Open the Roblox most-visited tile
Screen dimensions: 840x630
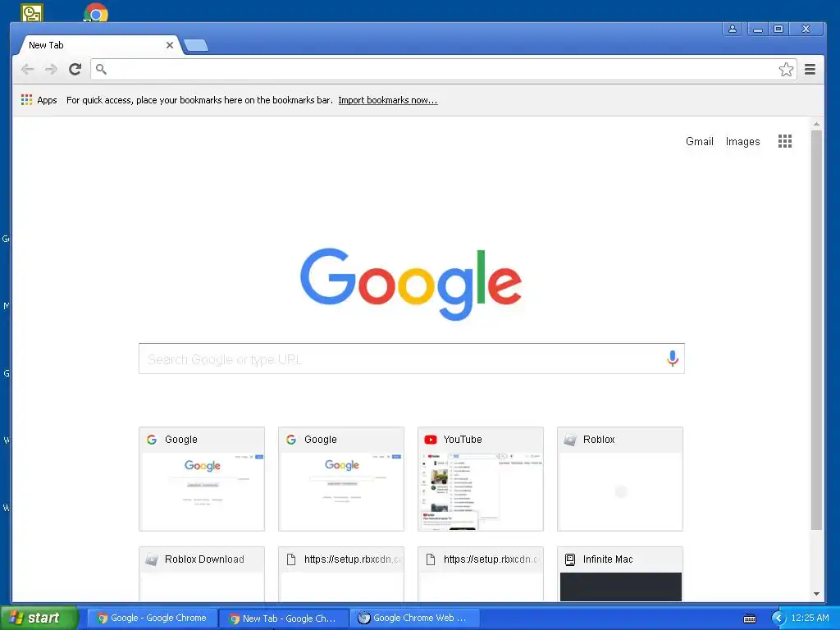point(620,479)
